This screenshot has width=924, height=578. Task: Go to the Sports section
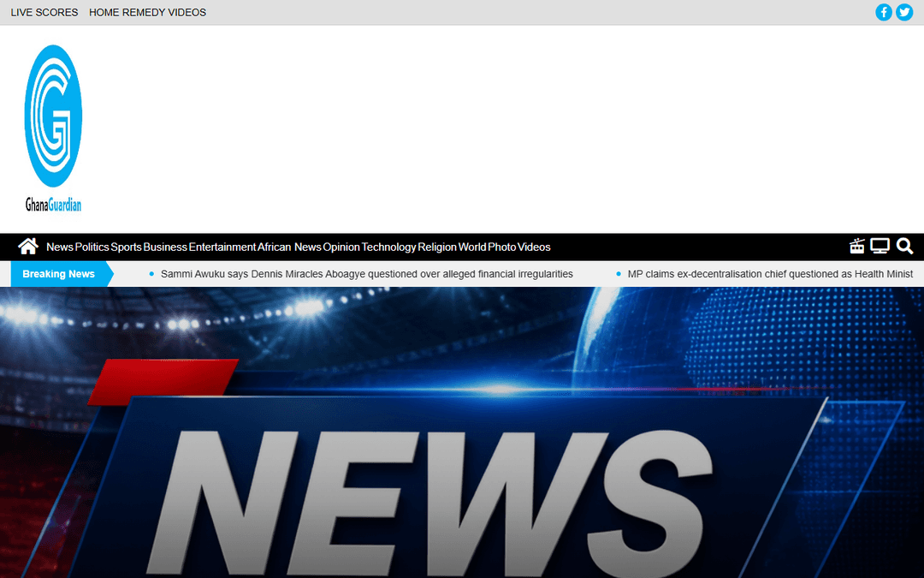tap(126, 247)
